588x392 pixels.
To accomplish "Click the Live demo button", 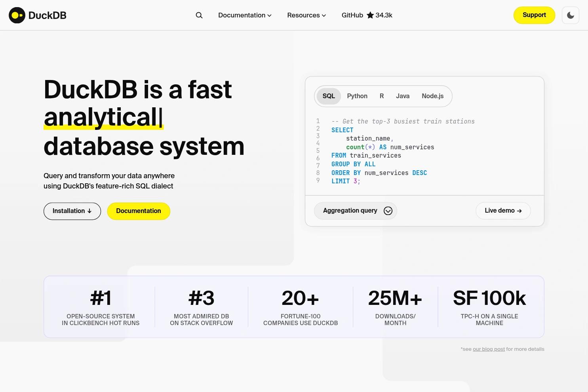I will pos(503,211).
